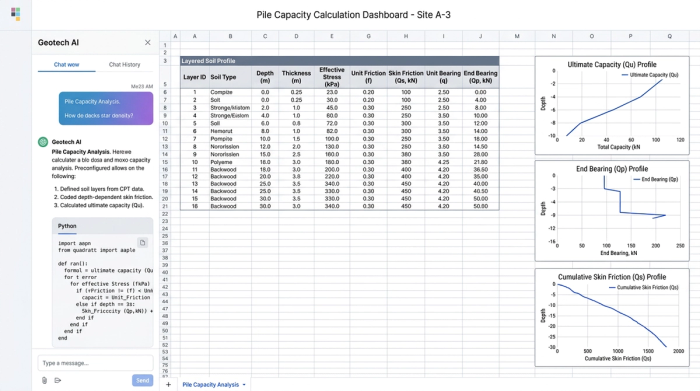Click the End Bearing (Qp) legend entry
Screen dimensions: 700x391
tap(656, 179)
